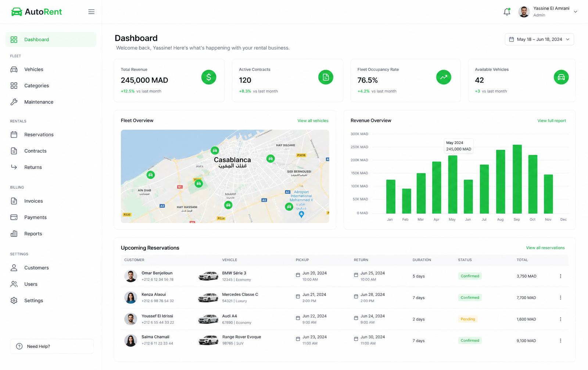Click the May revenue bar in chart
Screen dimensions: 588x370
pyautogui.click(x=452, y=184)
